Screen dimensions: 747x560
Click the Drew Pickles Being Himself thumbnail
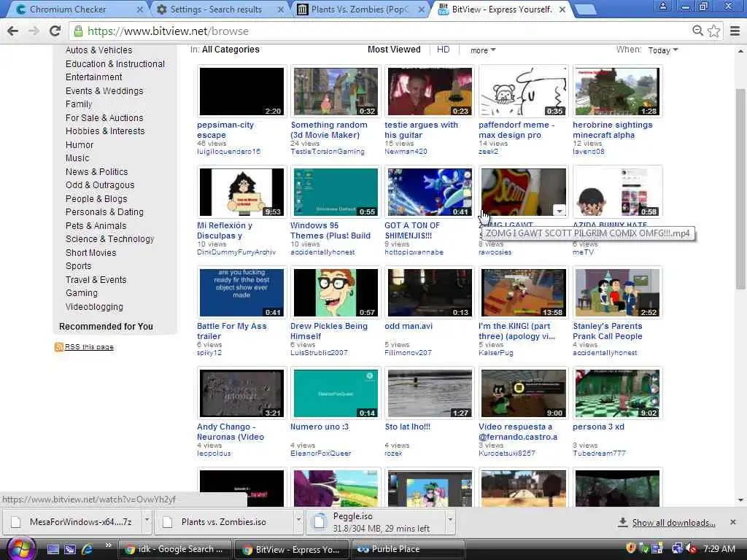336,292
